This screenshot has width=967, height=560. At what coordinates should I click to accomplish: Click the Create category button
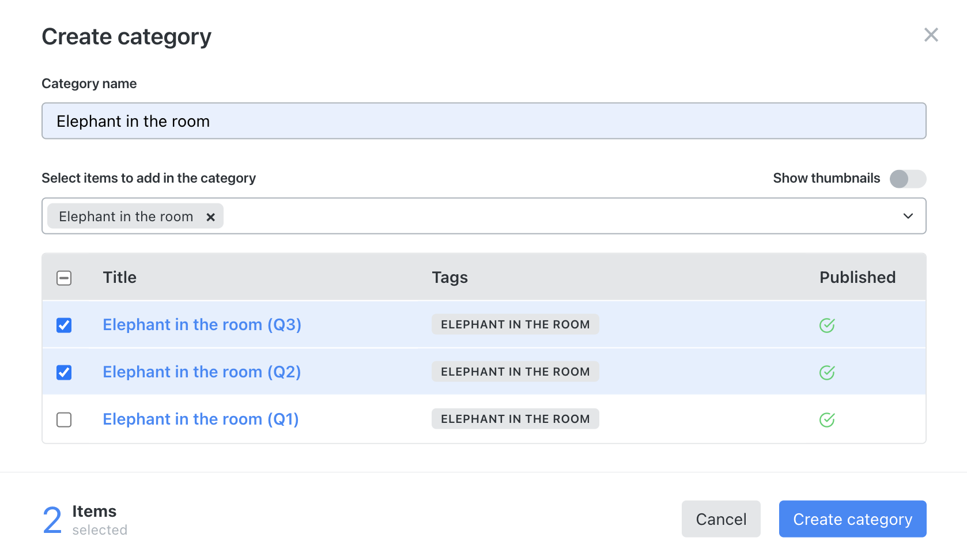pyautogui.click(x=852, y=519)
